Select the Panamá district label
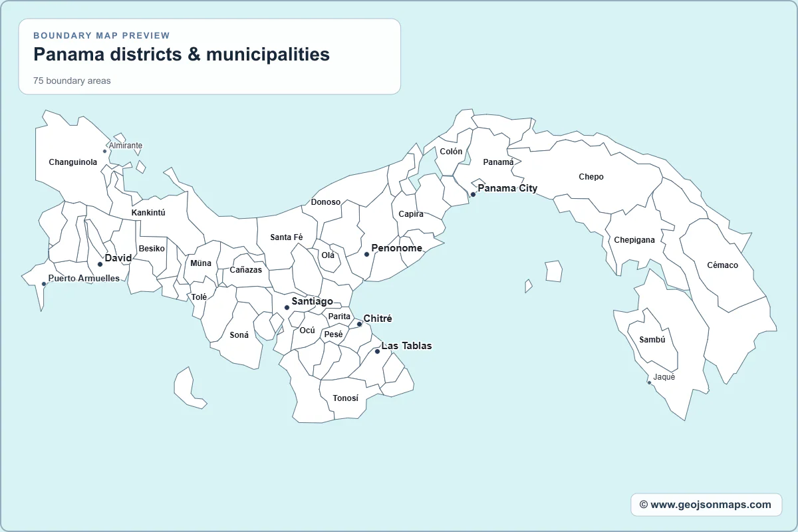The height and width of the screenshot is (532, 798). pyautogui.click(x=498, y=162)
